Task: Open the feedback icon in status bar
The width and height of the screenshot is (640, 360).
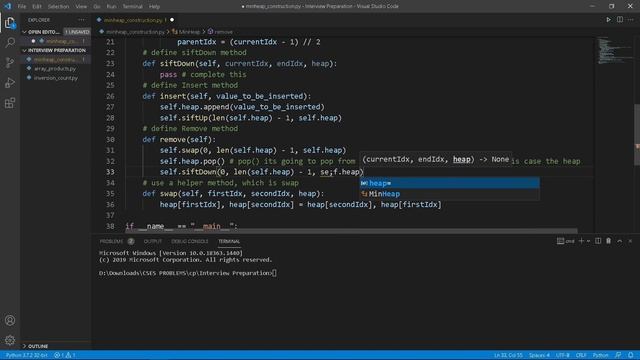Action: 618,355
